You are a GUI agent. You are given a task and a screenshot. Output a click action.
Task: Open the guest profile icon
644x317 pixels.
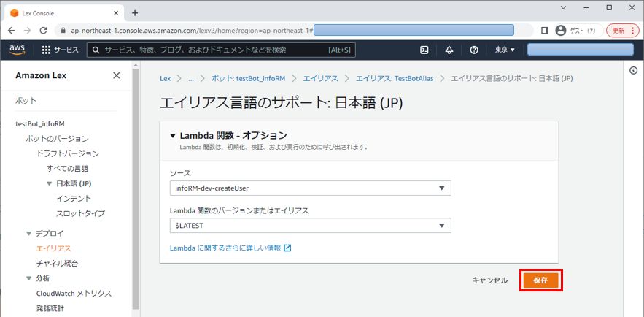pyautogui.click(x=560, y=31)
